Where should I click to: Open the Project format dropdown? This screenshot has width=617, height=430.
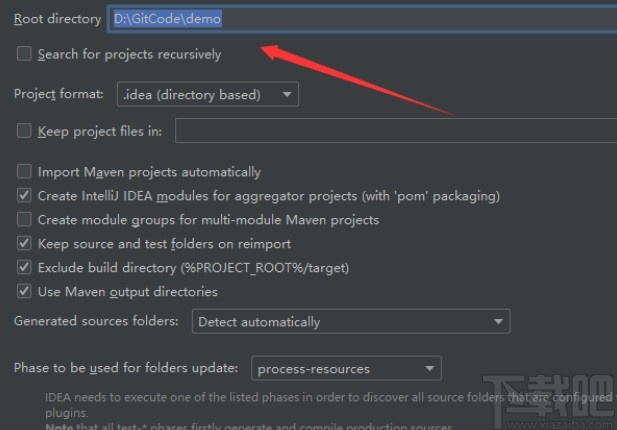coord(207,95)
